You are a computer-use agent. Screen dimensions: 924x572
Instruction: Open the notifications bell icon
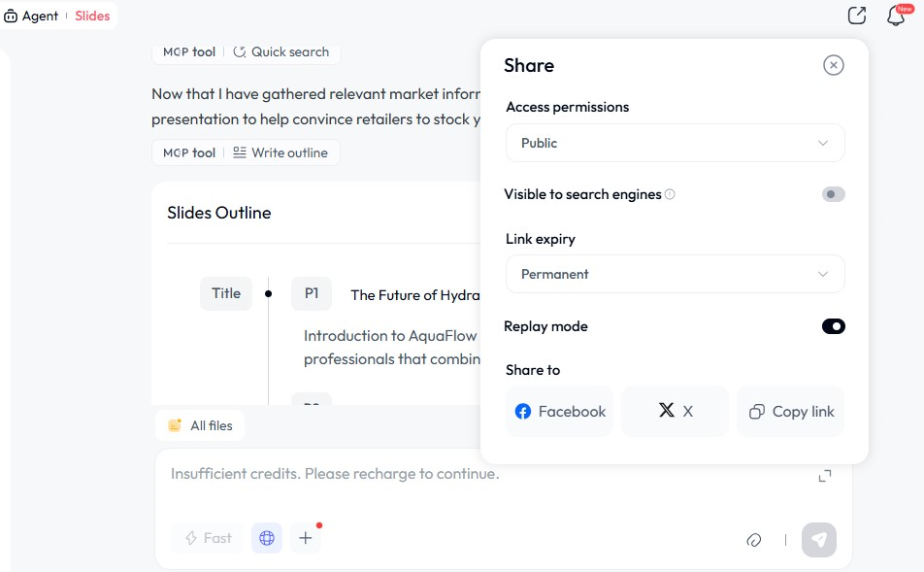click(896, 17)
